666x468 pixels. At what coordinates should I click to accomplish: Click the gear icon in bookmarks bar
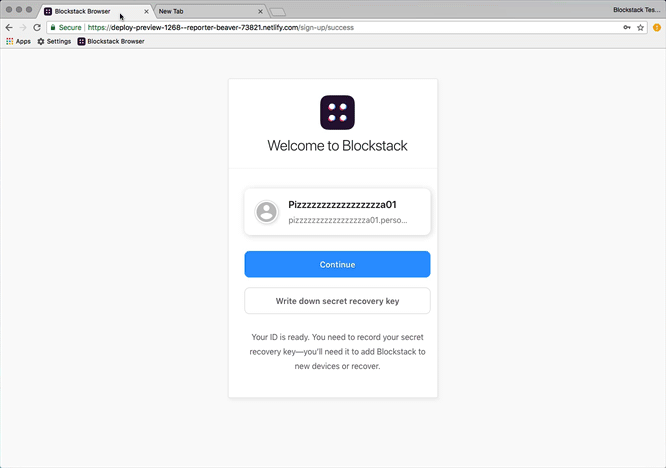[41, 41]
